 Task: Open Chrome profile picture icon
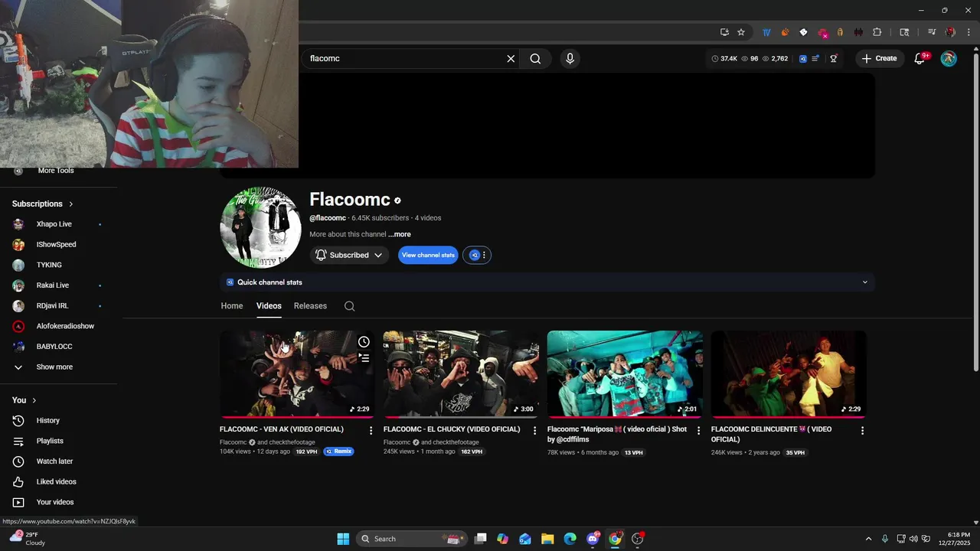coord(950,32)
